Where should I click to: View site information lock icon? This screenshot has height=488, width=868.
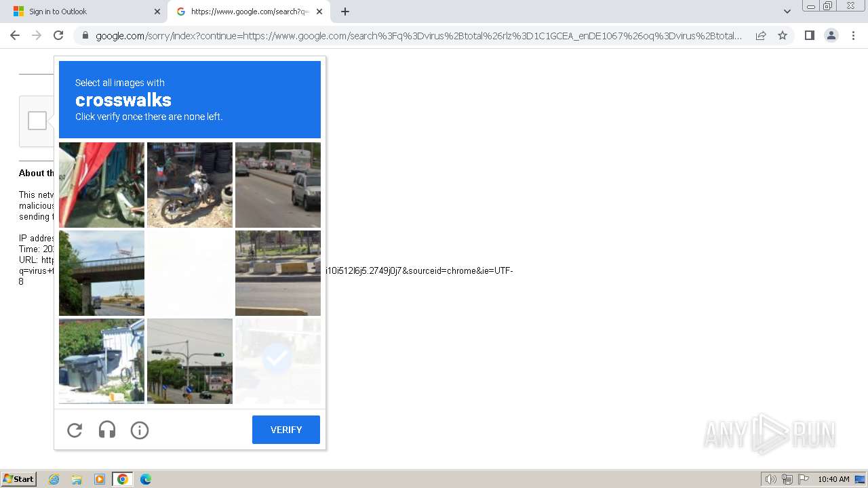(x=85, y=35)
